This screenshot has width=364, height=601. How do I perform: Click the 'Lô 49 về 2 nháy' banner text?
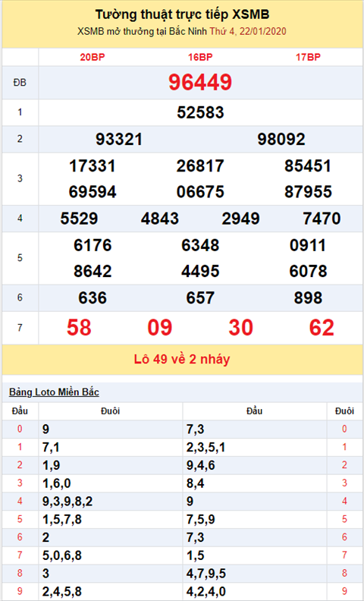(182, 360)
